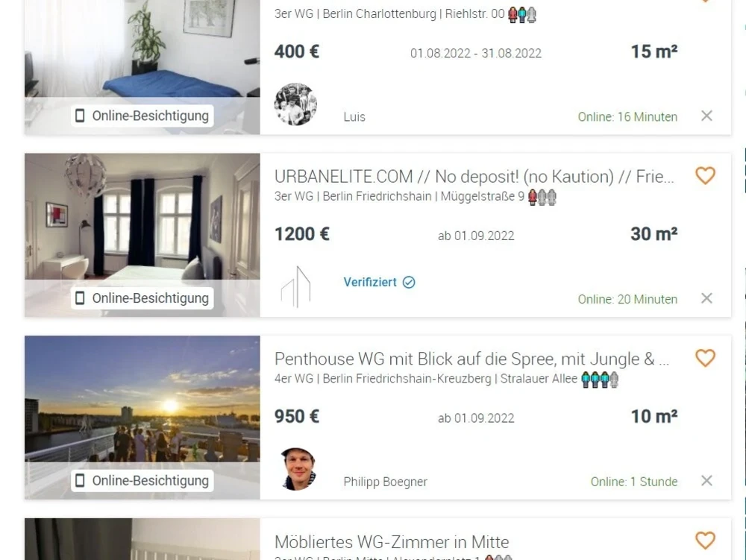The width and height of the screenshot is (746, 560).
Task: Click Online-Besichtigung badge on Penthouse listing
Action: tap(142, 481)
